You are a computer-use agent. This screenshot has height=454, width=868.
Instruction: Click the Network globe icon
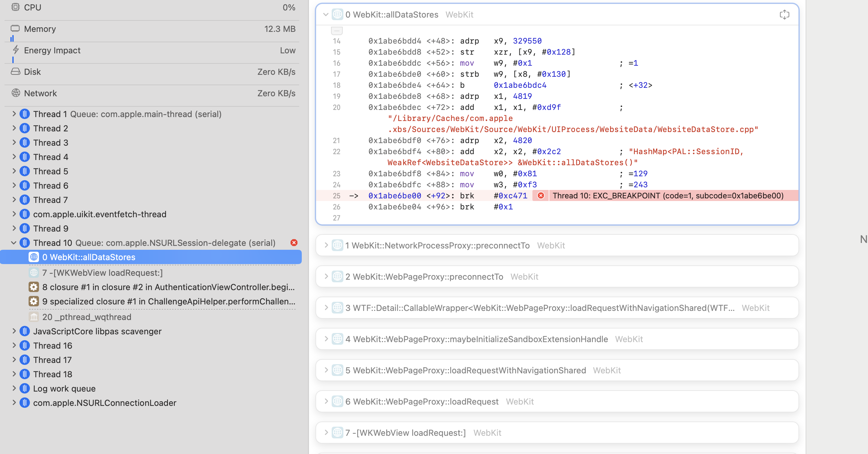[x=16, y=93]
